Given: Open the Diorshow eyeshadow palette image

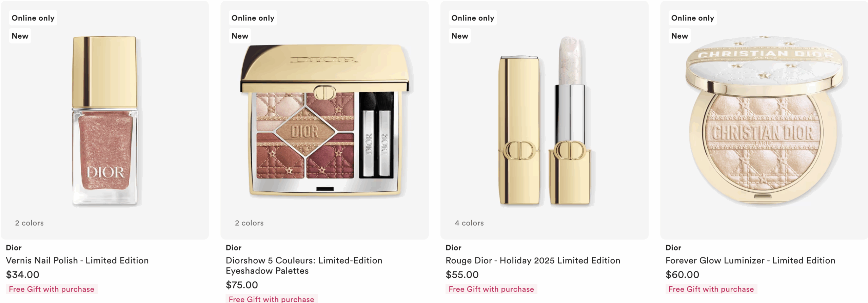Looking at the screenshot, I should point(325,120).
